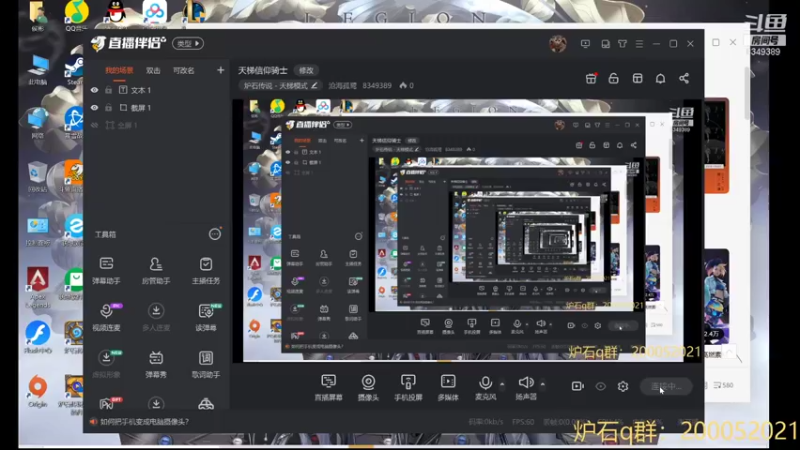Toggle visibility of the 截屏 1 source
Image resolution: width=800 pixels, height=450 pixels.
coord(94,108)
